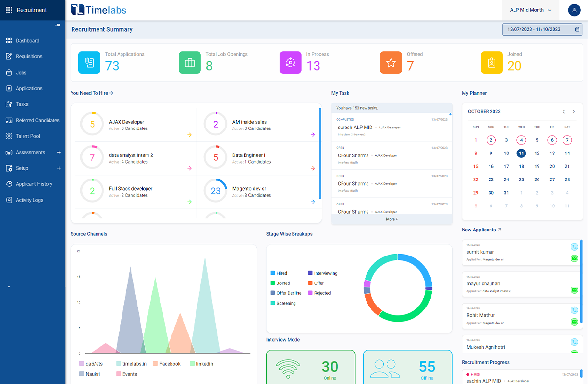Click the Timelabs logo
The image size is (588, 384).
point(98,10)
